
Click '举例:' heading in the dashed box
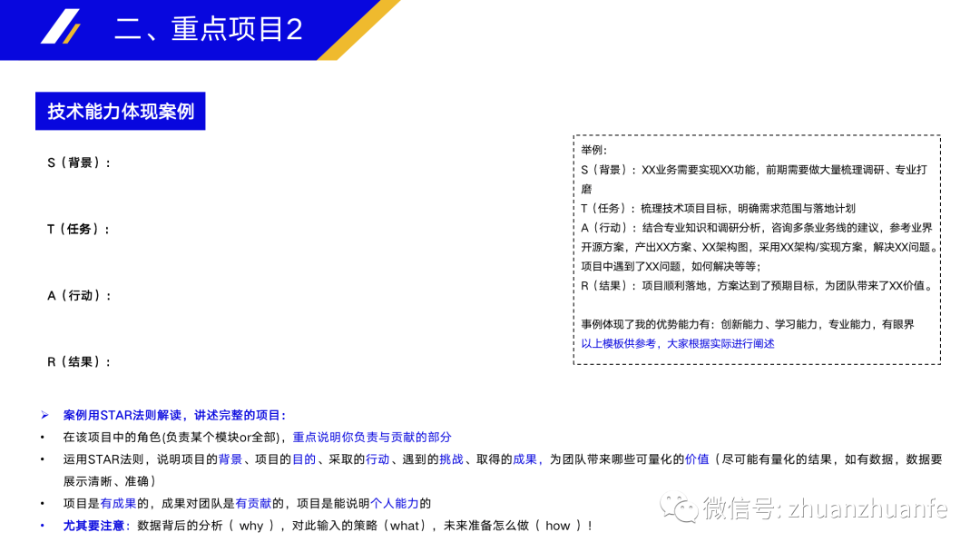[593, 150]
